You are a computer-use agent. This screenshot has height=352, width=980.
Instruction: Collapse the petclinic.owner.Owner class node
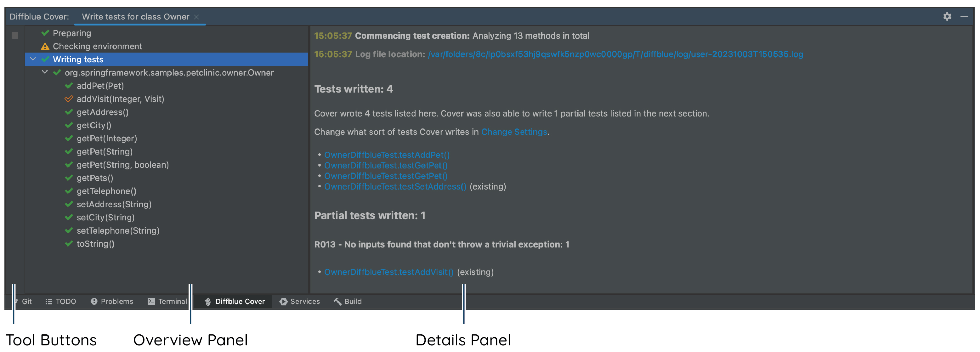coord(45,72)
